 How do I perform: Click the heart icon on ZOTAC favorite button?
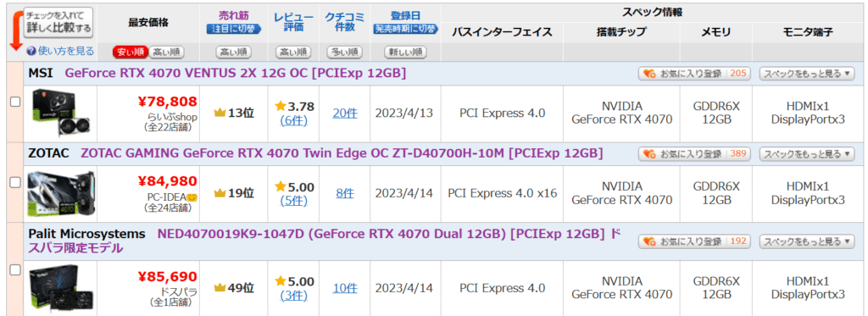(x=649, y=154)
